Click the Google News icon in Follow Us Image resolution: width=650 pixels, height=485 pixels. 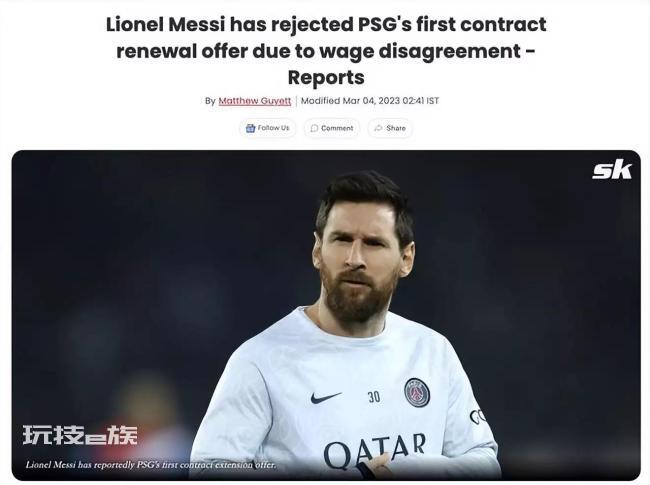(x=250, y=128)
